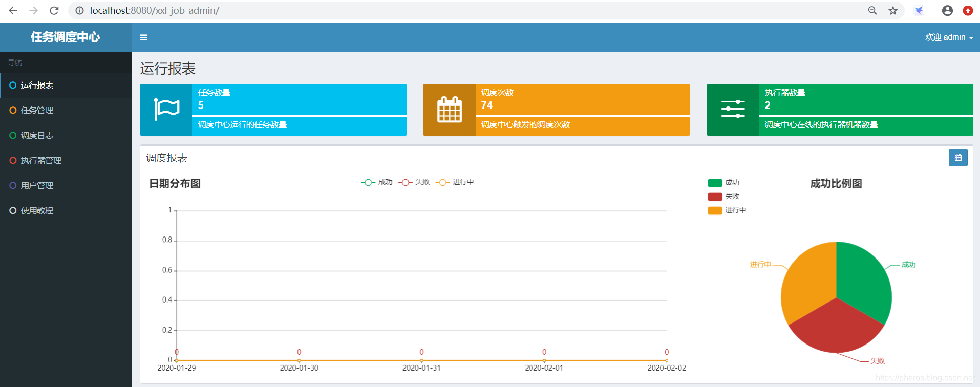Image resolution: width=980 pixels, height=387 pixels.
Task: Toggle the red 失败 swatch in the pie legend
Action: point(715,197)
